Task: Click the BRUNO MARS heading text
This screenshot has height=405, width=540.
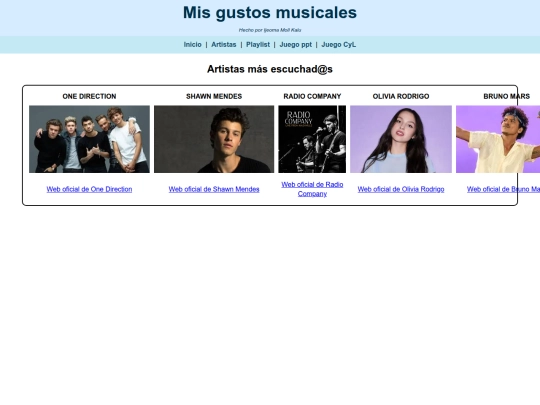Action: tap(506, 96)
